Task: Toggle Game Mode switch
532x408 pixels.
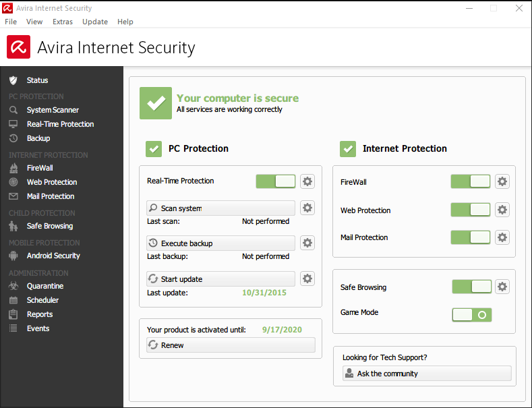Action: tap(472, 314)
